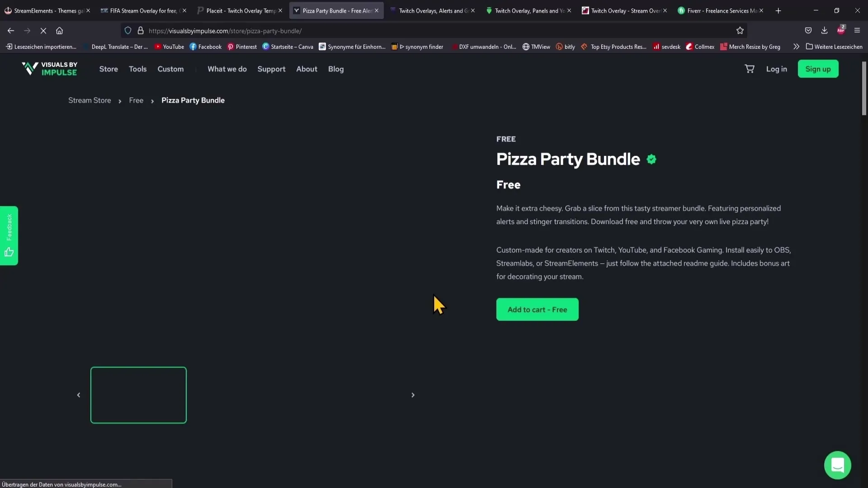The width and height of the screenshot is (868, 488).
Task: Click the bookmark/save icon in browser bar
Action: point(741,30)
